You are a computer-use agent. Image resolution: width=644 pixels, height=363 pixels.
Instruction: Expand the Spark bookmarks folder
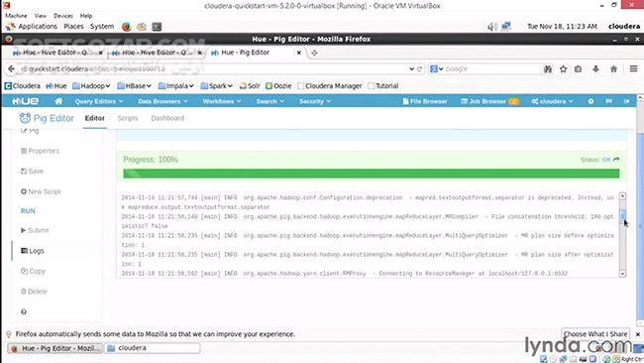(x=216, y=86)
